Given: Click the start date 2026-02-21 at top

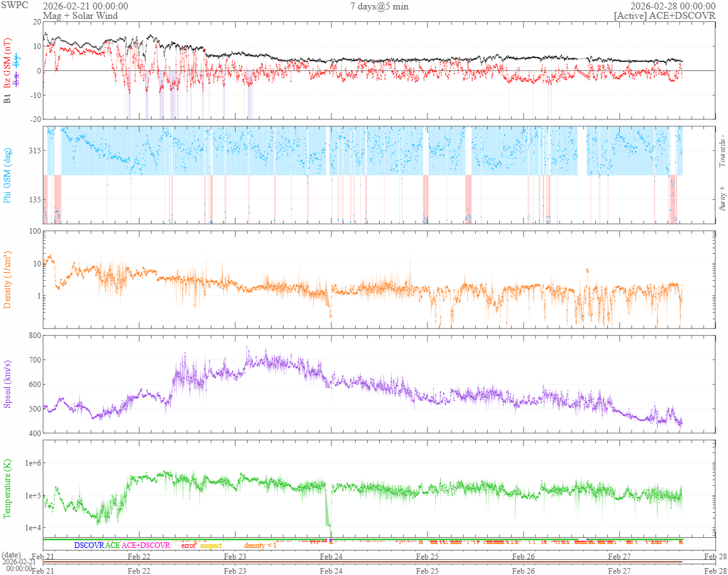Looking at the screenshot, I should pos(85,6).
